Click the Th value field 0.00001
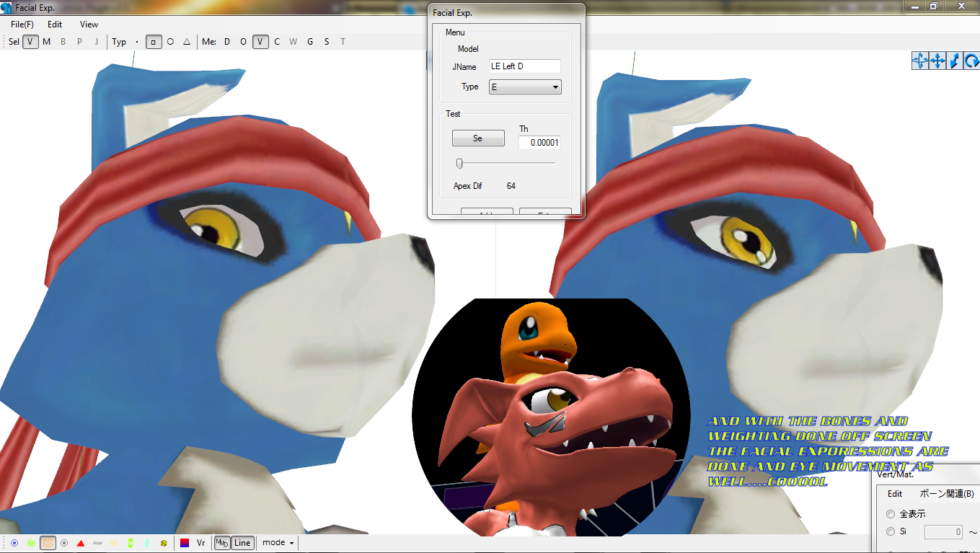This screenshot has height=553, width=980. click(x=539, y=143)
